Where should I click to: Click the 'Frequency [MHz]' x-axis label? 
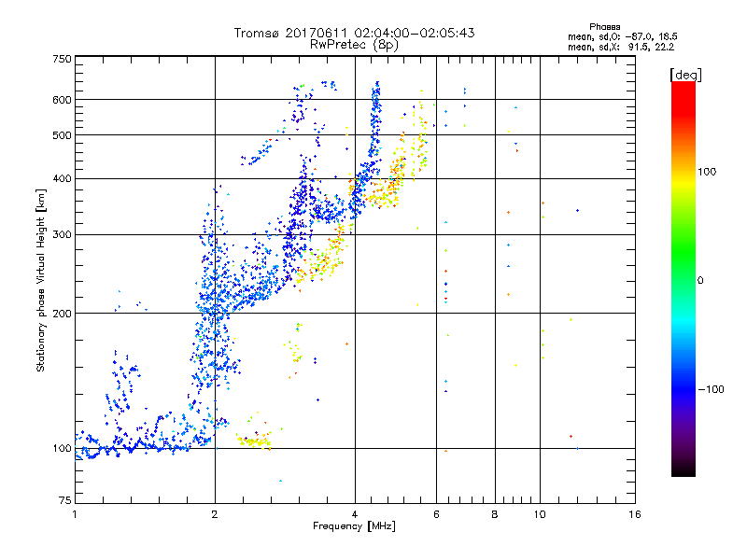click(x=354, y=526)
